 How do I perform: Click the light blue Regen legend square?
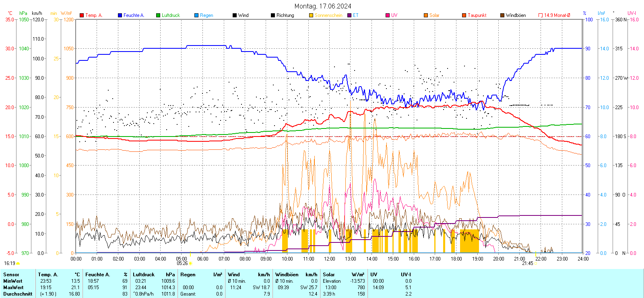(196, 15)
